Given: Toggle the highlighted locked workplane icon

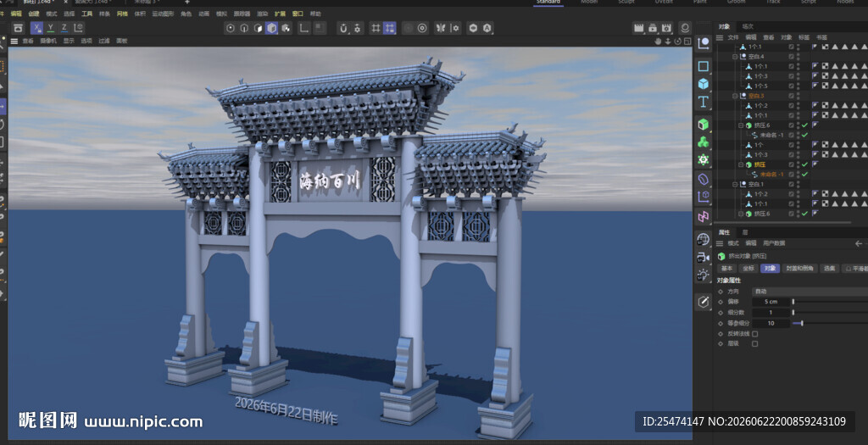Looking at the screenshot, I should pyautogui.click(x=390, y=28).
